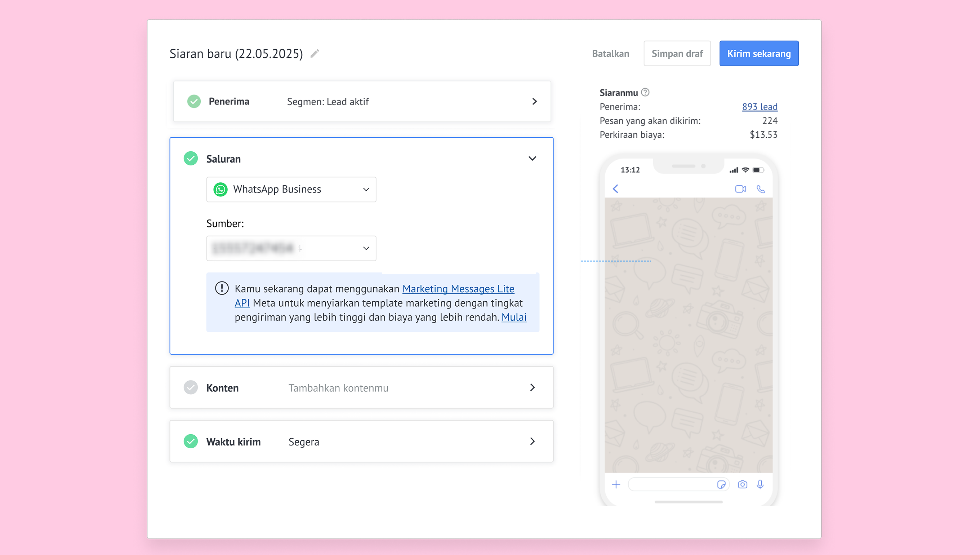
Task: Click the message input field in preview
Action: [x=671, y=484]
